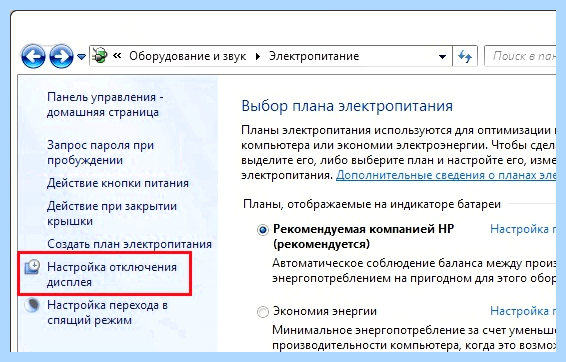Image resolution: width=566 pixels, height=362 pixels.
Task: Open 'Настройка' link for 'Экономия энергии'
Action: (523, 311)
